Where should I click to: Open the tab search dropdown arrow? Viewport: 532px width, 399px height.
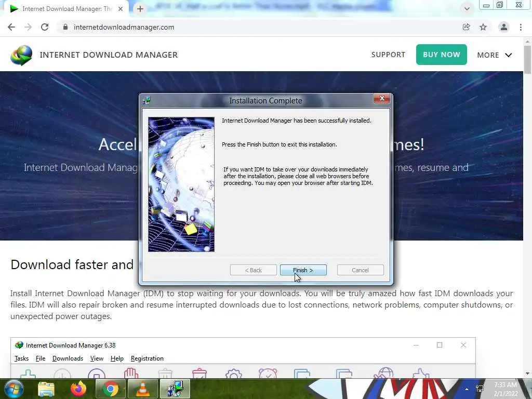pyautogui.click(x=467, y=9)
